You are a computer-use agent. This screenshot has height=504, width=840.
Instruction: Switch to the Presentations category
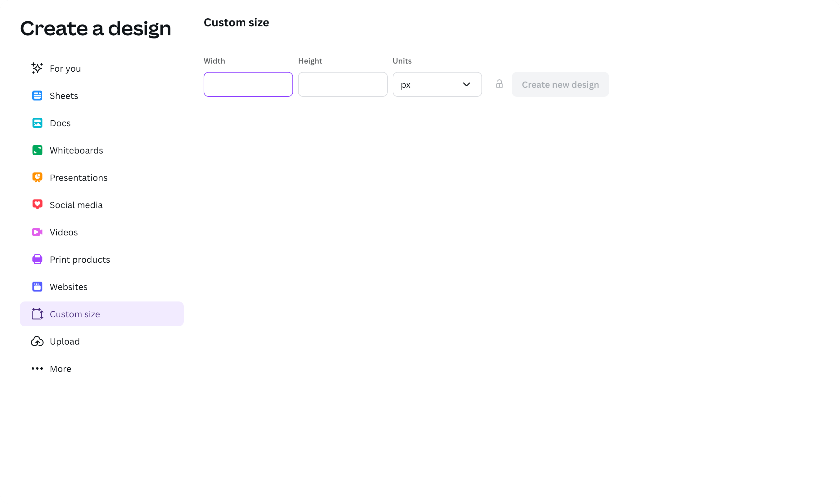click(102, 177)
